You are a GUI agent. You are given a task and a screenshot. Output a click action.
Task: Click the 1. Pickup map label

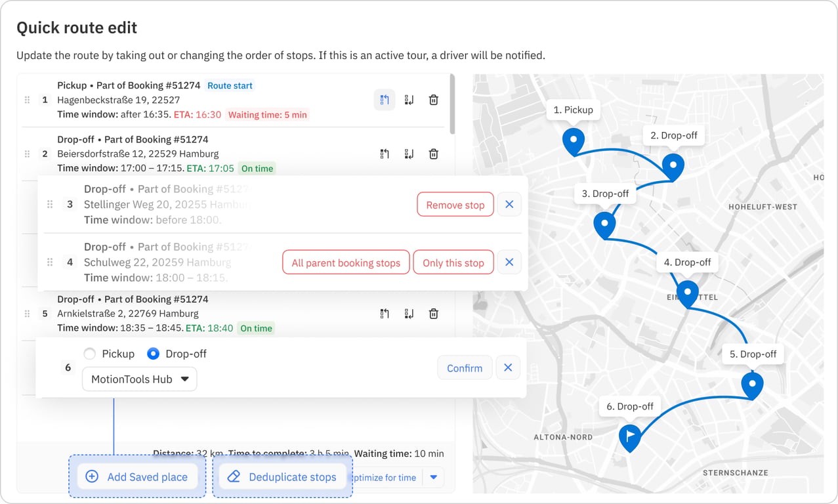pos(574,110)
